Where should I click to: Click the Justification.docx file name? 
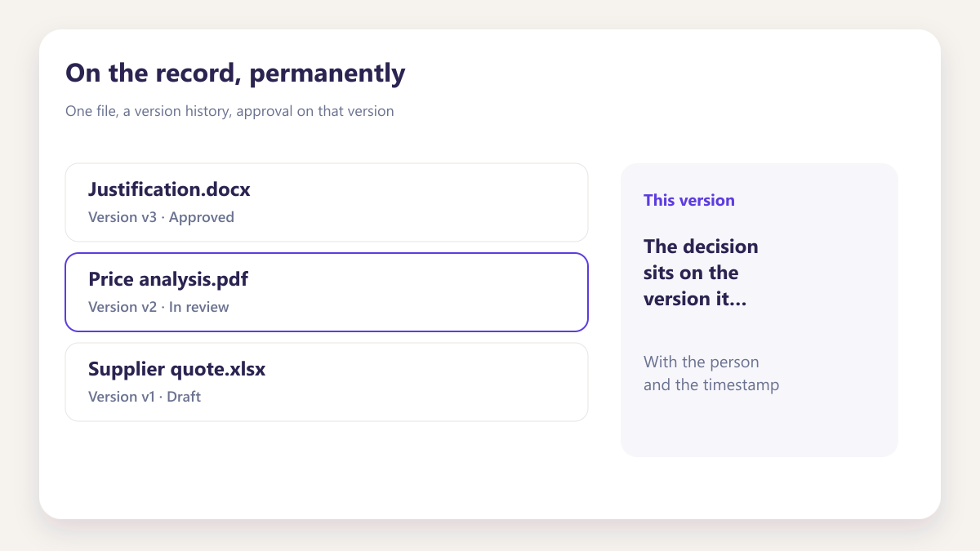[x=169, y=189]
